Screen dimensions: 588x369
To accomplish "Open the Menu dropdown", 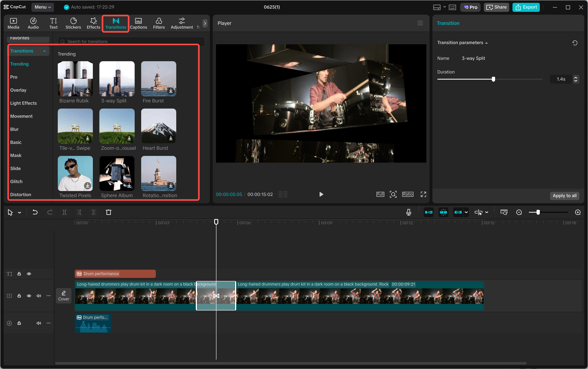I will click(43, 7).
